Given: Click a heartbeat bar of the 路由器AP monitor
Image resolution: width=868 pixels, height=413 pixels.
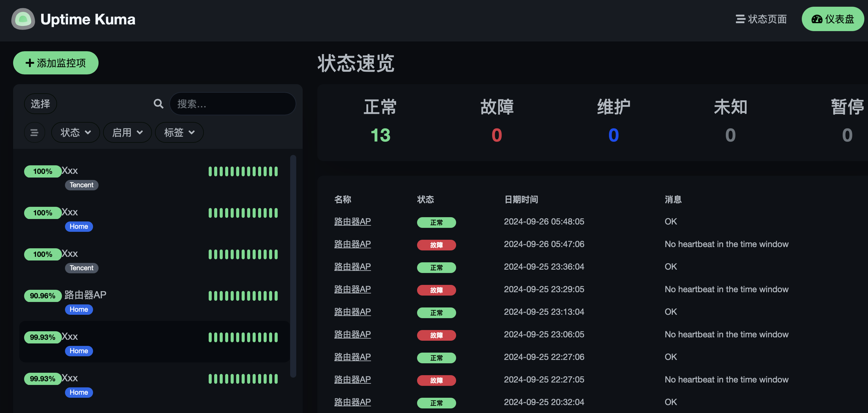Looking at the screenshot, I should click(x=243, y=296).
